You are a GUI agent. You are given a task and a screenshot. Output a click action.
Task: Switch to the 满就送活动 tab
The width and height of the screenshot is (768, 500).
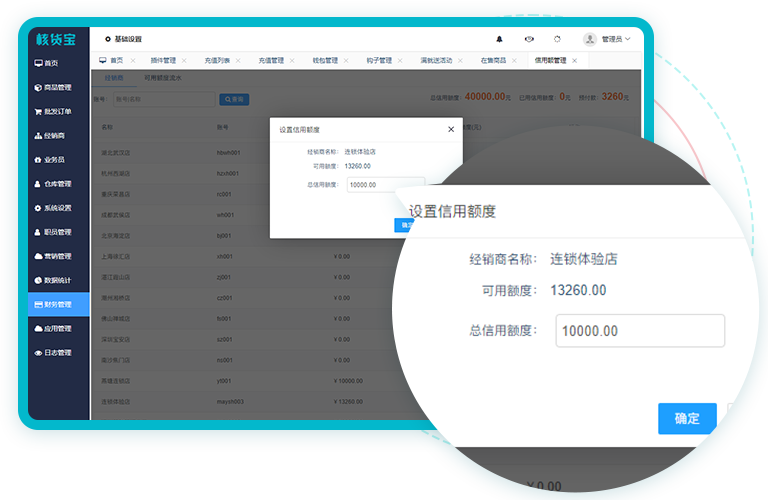pyautogui.click(x=436, y=60)
